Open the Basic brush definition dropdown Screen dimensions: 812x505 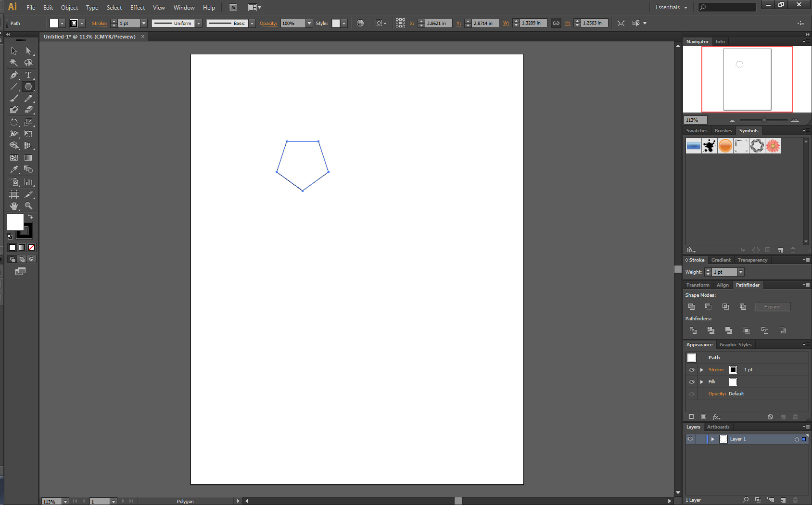point(252,23)
